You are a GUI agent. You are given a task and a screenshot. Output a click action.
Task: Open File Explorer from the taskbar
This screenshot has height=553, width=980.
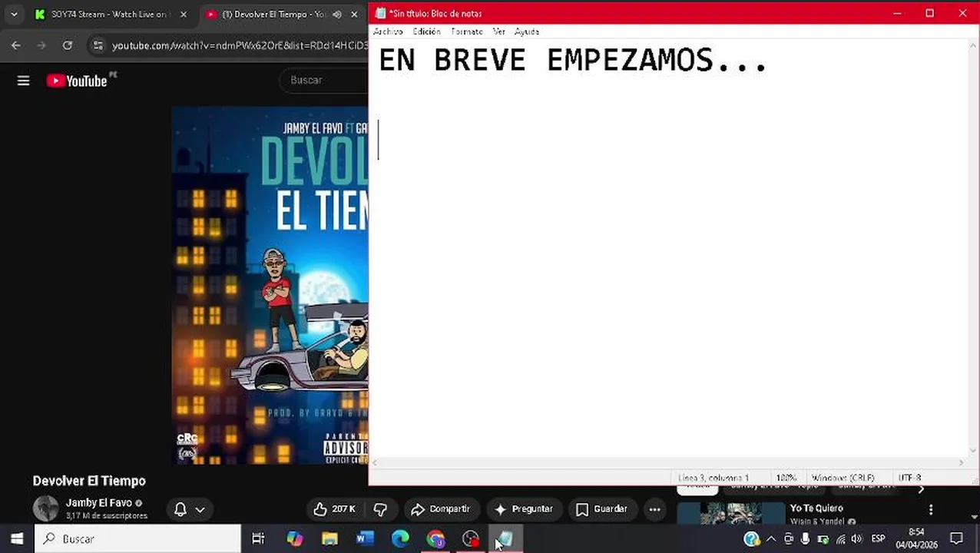(x=329, y=538)
